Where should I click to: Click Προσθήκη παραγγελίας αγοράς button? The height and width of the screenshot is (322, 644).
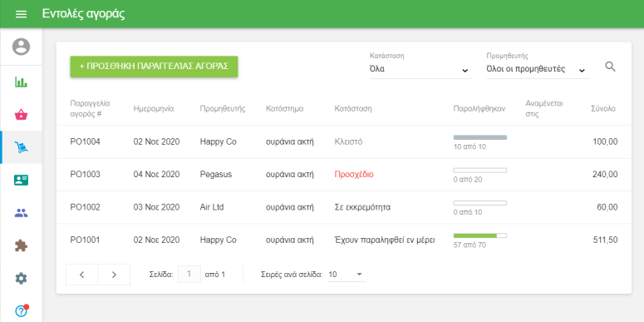point(154,67)
